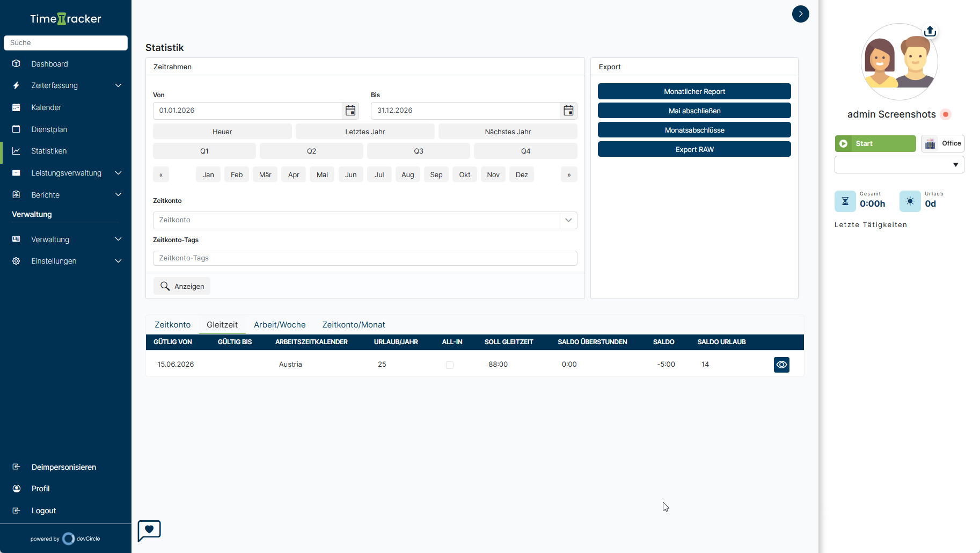Click the Suche search field
The height and width of the screenshot is (553, 980).
(x=65, y=43)
